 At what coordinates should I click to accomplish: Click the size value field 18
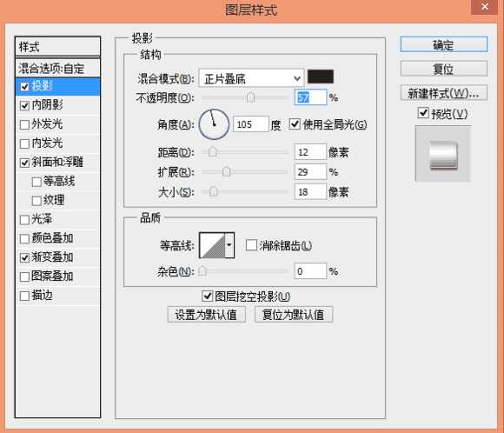point(310,192)
